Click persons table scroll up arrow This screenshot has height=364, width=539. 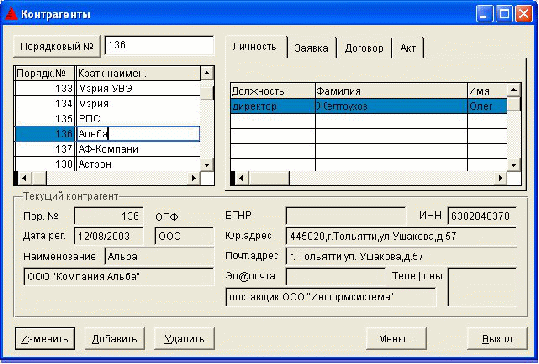coord(514,90)
